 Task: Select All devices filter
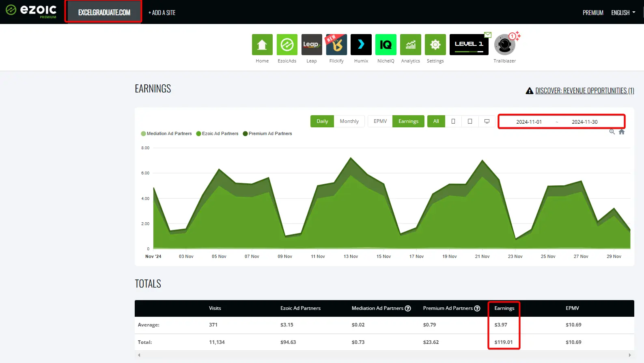436,121
